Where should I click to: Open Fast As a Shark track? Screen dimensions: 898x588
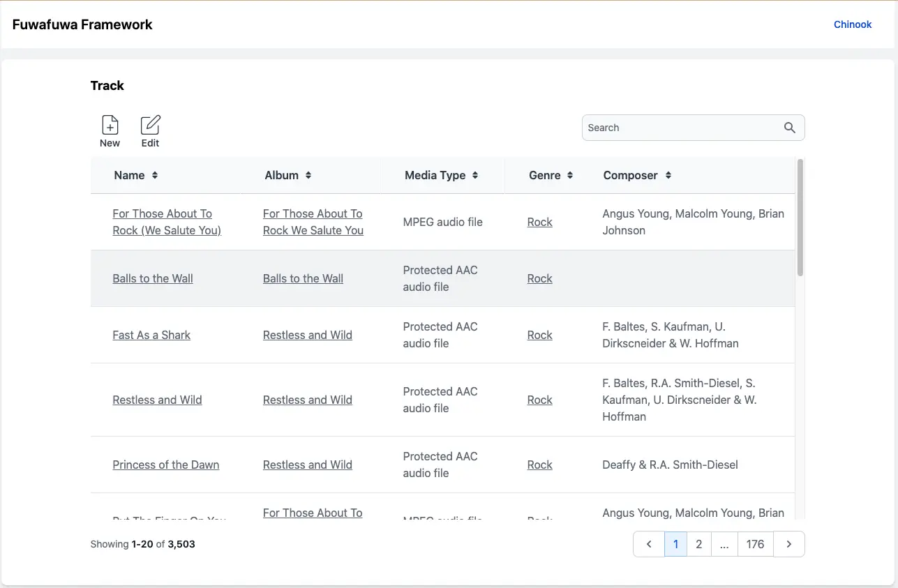(x=151, y=335)
